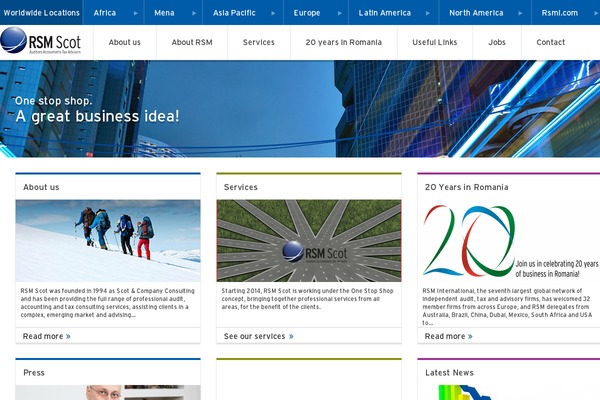Click the Latest News card heading
The height and width of the screenshot is (400, 600).
point(449,373)
